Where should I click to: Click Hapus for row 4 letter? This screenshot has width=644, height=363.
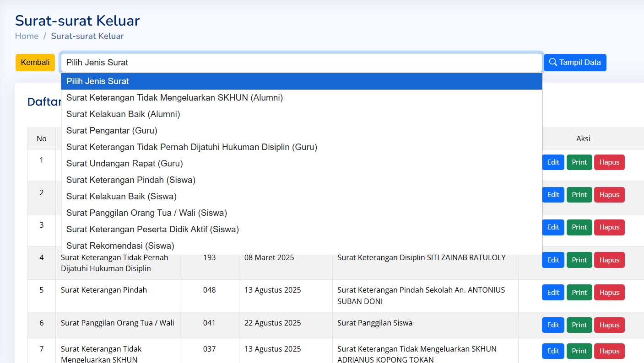pyautogui.click(x=609, y=260)
